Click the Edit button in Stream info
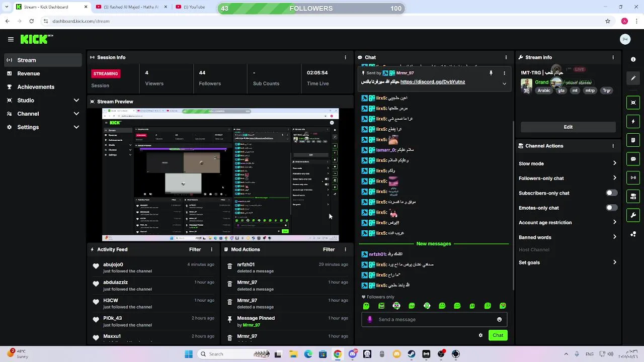This screenshot has width=644, height=362. point(568,127)
